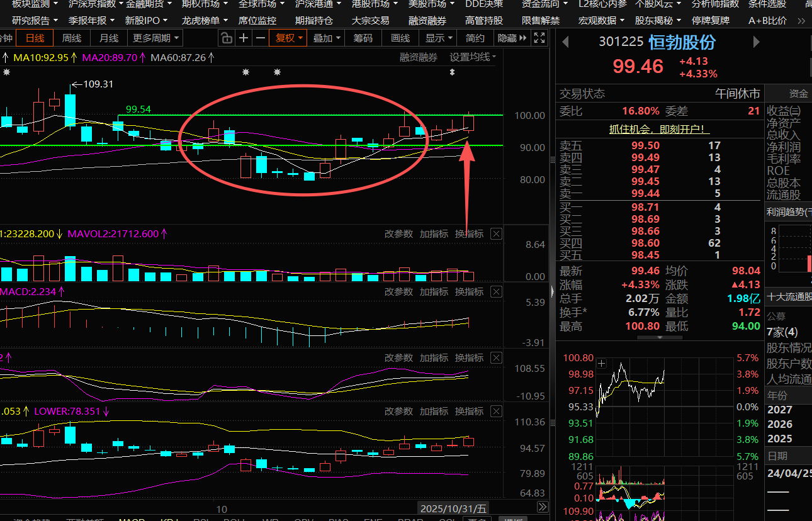Expand 板块监测 menu
The height and width of the screenshot is (521, 812).
point(35,3)
